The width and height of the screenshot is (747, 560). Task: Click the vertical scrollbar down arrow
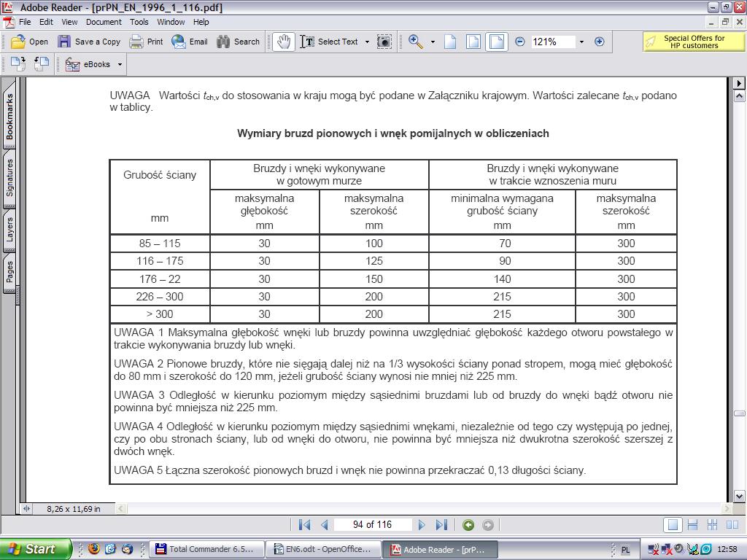coord(740,496)
